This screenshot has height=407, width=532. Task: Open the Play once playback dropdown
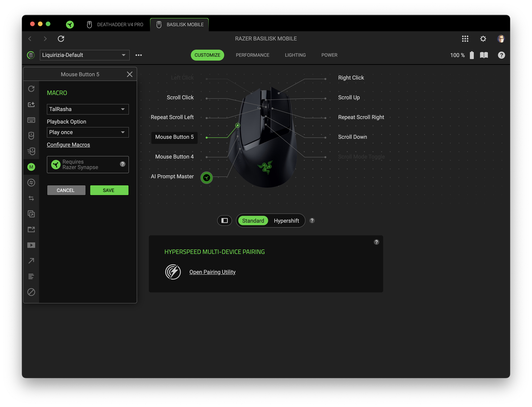(88, 132)
